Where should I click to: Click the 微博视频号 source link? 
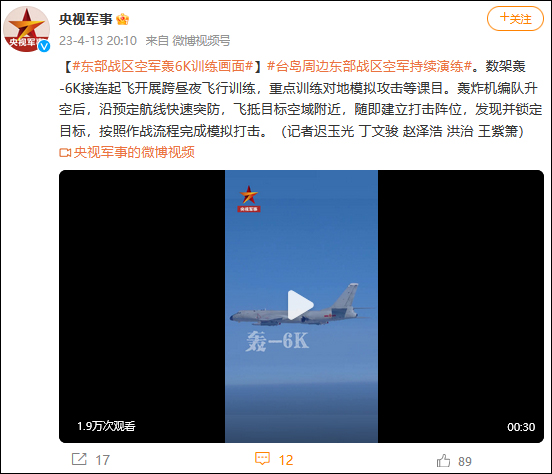[201, 41]
